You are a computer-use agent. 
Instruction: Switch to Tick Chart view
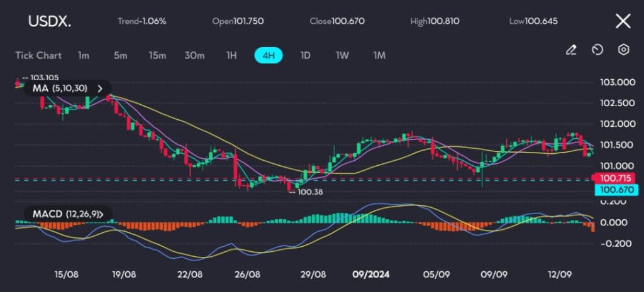(38, 55)
